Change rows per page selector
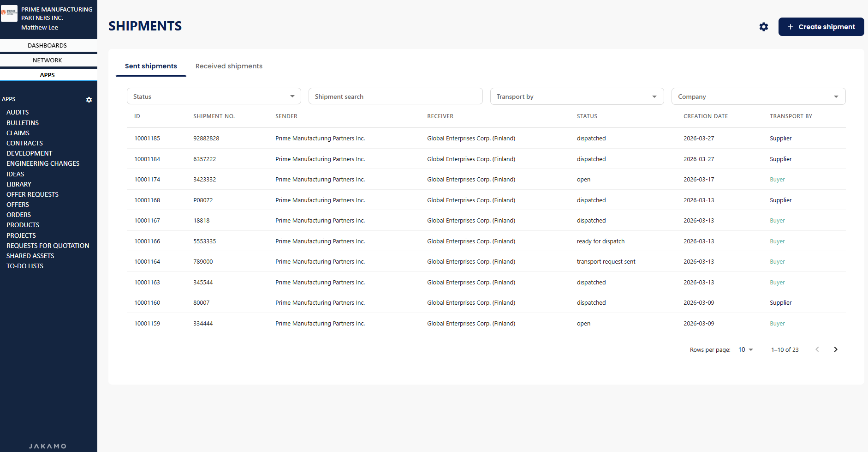The image size is (868, 452). [x=745, y=350]
